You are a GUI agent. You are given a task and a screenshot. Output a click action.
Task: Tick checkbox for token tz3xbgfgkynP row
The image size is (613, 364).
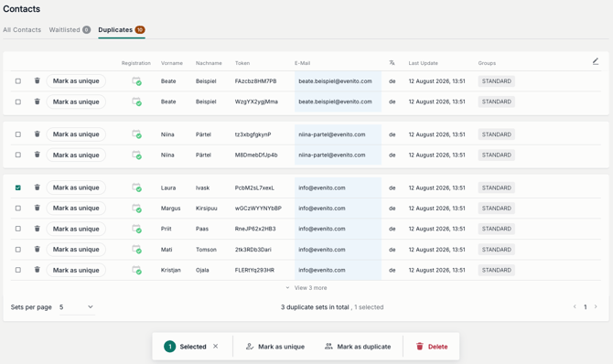click(18, 134)
